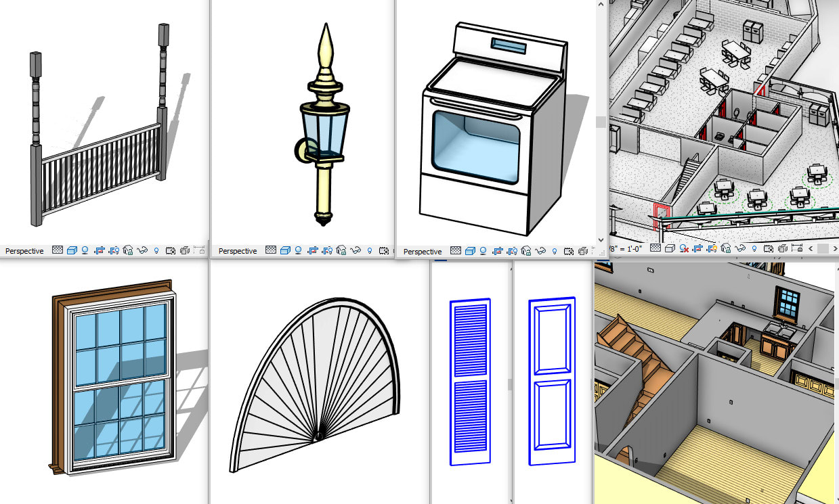Click Reveal Constraints icon in restaurant floor view
This screenshot has width=839, height=504.
click(x=797, y=249)
